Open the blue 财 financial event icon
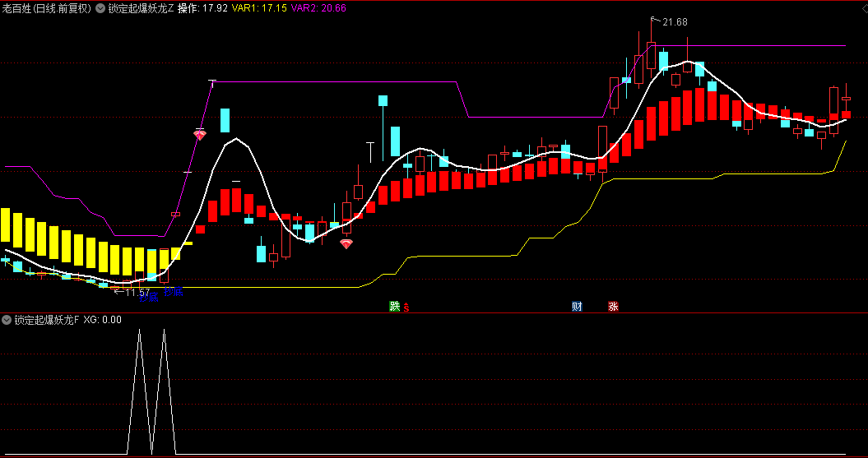868x458 pixels. tap(577, 307)
